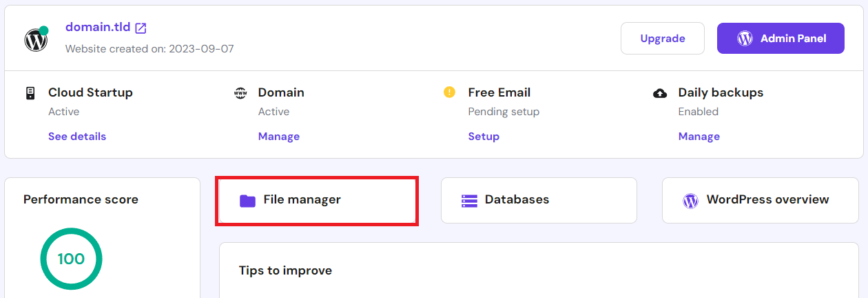Image resolution: width=868 pixels, height=298 pixels.
Task: Click the performance score 100 gauge
Action: tap(72, 259)
